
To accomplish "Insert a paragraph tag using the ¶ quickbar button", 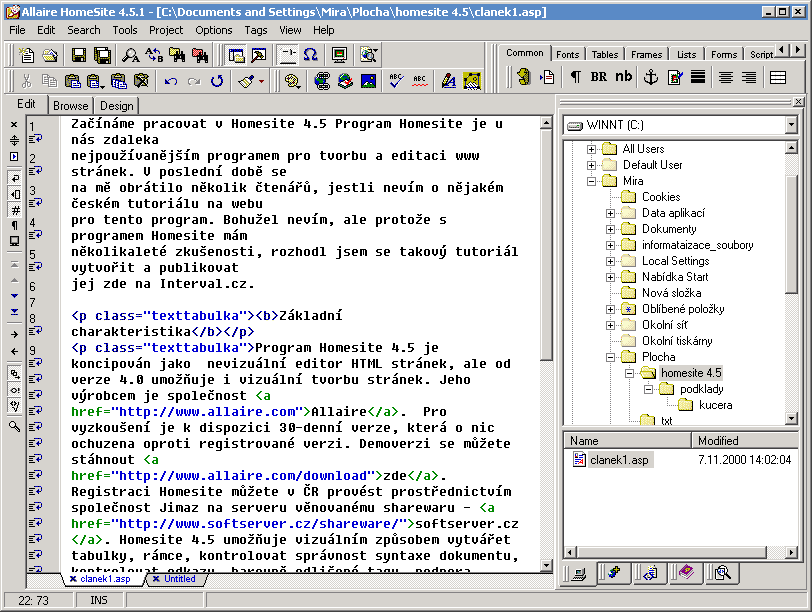I will point(575,77).
